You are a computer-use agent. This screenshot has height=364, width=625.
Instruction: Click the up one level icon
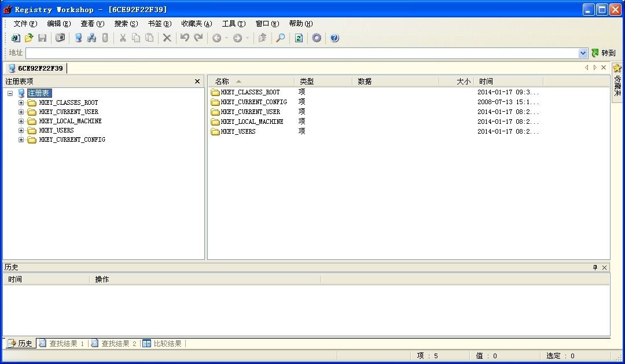click(262, 38)
